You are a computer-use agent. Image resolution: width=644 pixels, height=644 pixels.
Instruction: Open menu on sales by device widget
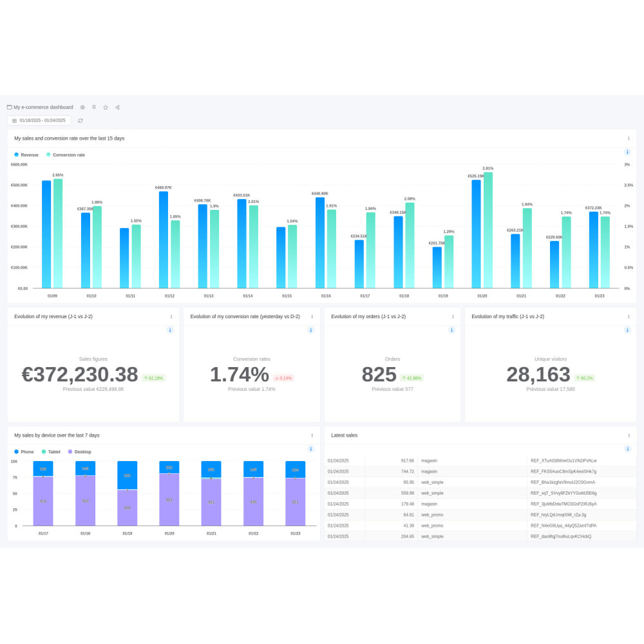coord(312,435)
